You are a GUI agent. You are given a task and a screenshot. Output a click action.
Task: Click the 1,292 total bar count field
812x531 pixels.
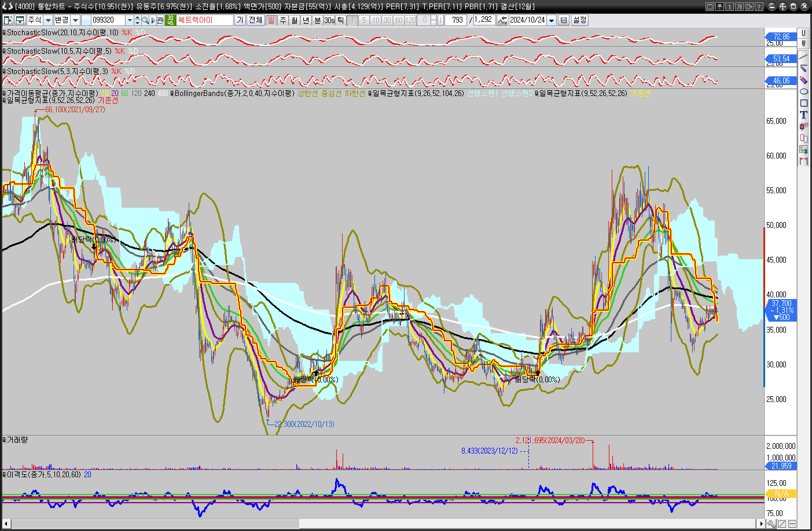[x=484, y=20]
